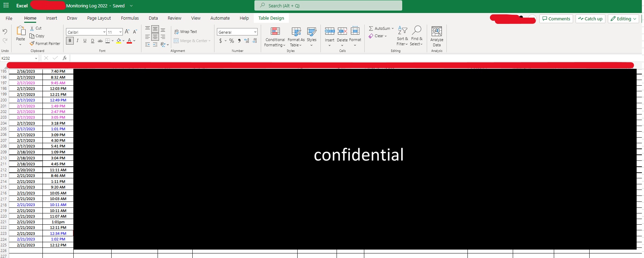Open the Comments pane

point(556,19)
